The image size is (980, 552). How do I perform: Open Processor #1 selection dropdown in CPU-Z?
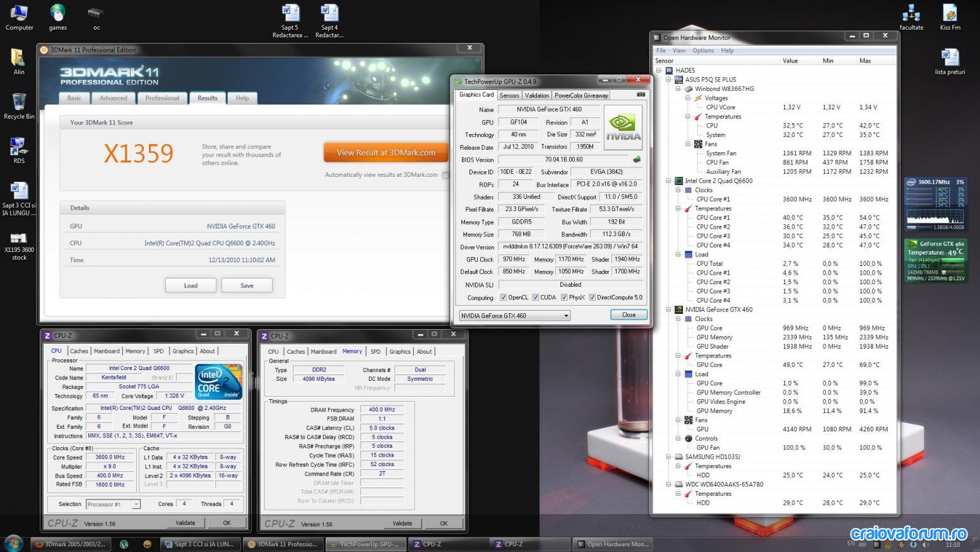point(113,504)
